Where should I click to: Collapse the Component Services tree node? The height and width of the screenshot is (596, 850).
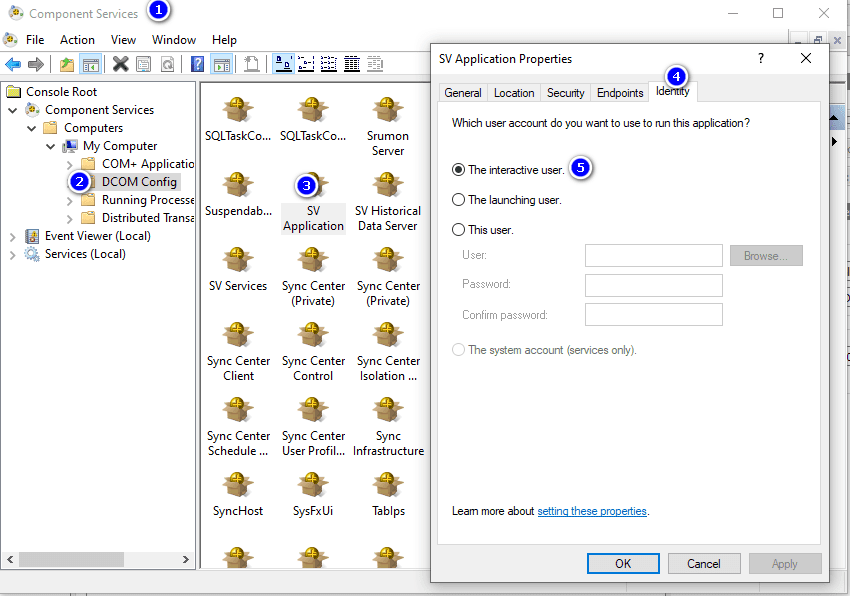[x=13, y=111]
